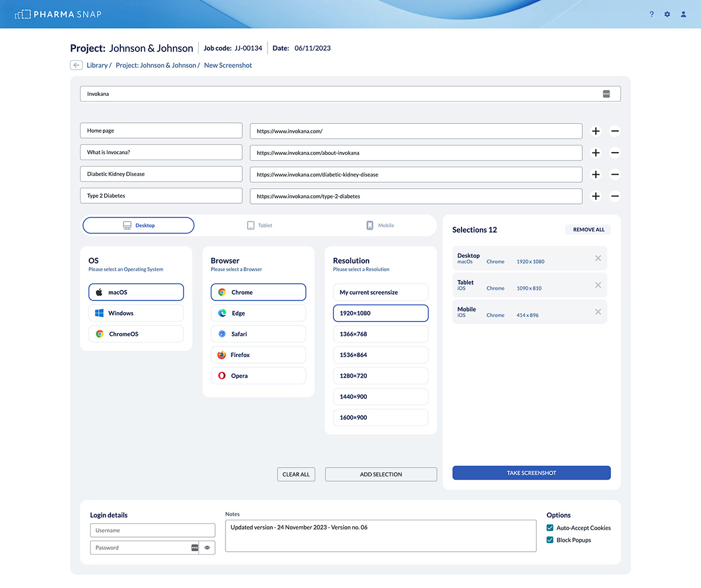Choose Edge browser

tap(258, 313)
